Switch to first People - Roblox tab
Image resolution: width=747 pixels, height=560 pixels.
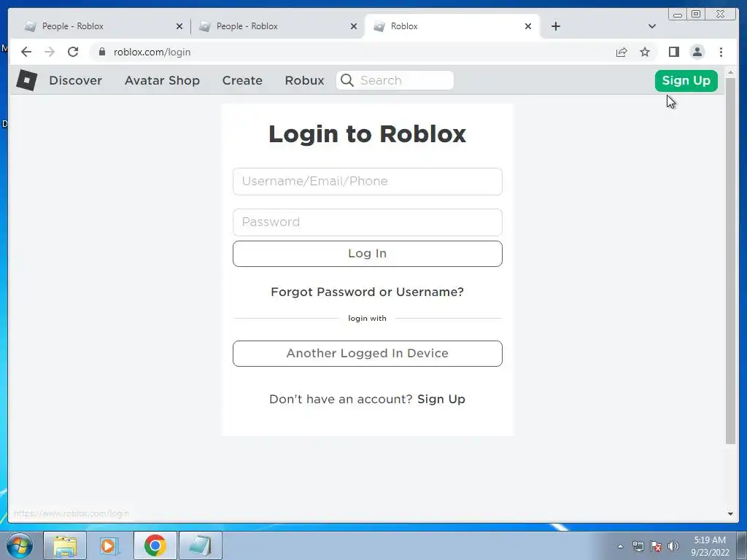[102, 26]
